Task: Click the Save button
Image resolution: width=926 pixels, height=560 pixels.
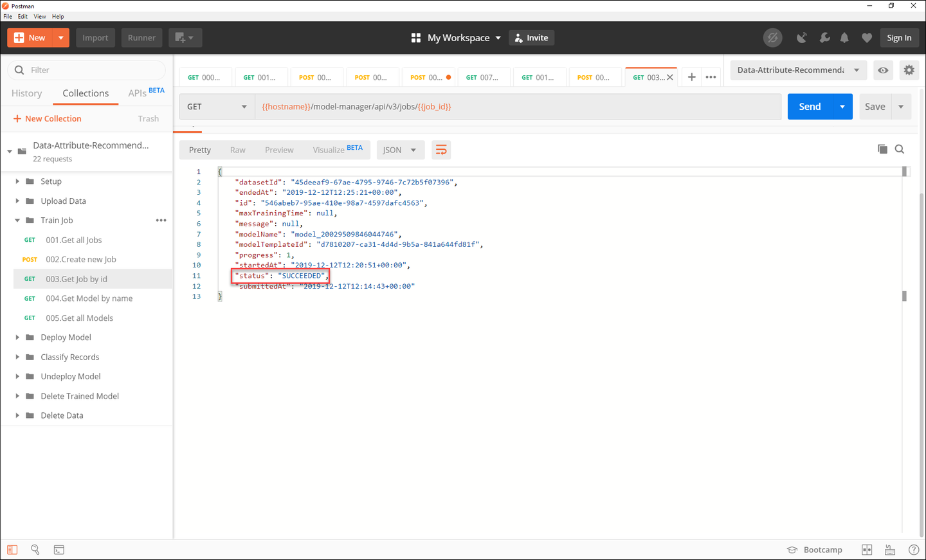Action: 875,107
